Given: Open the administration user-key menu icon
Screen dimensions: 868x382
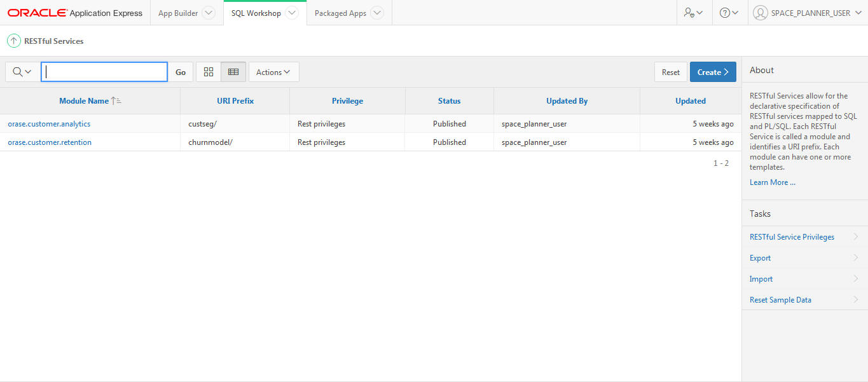Looking at the screenshot, I should coord(693,13).
